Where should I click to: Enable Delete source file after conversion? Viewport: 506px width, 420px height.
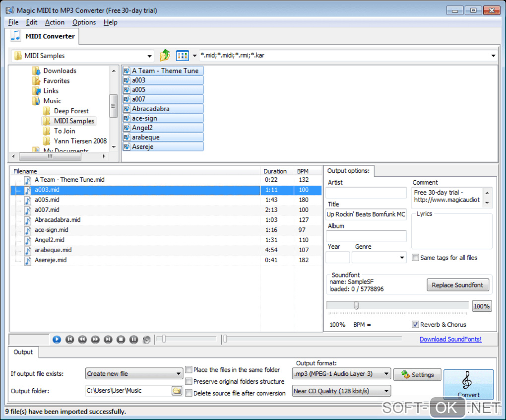pyautogui.click(x=189, y=393)
